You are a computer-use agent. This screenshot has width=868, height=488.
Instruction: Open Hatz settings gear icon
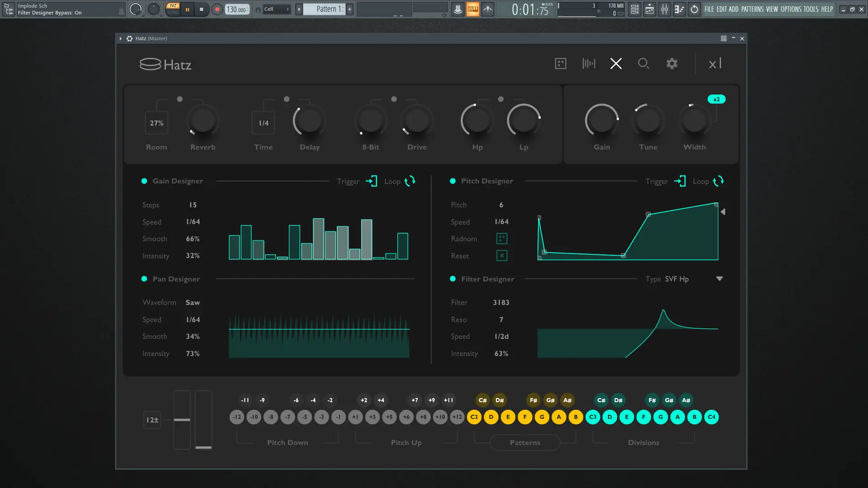pyautogui.click(x=672, y=64)
